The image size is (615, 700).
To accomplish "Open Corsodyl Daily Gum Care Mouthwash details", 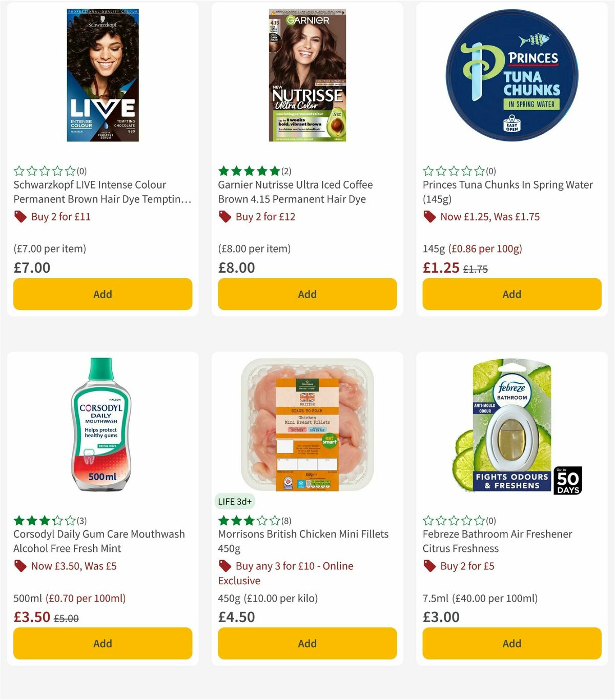I will pyautogui.click(x=98, y=541).
